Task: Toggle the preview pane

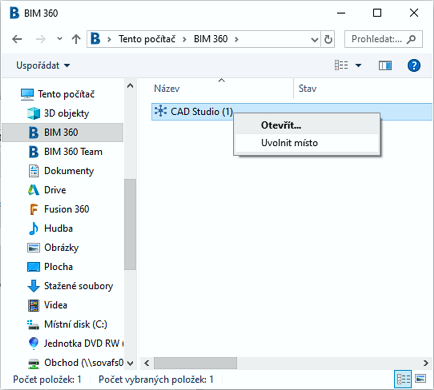Action: (x=385, y=65)
